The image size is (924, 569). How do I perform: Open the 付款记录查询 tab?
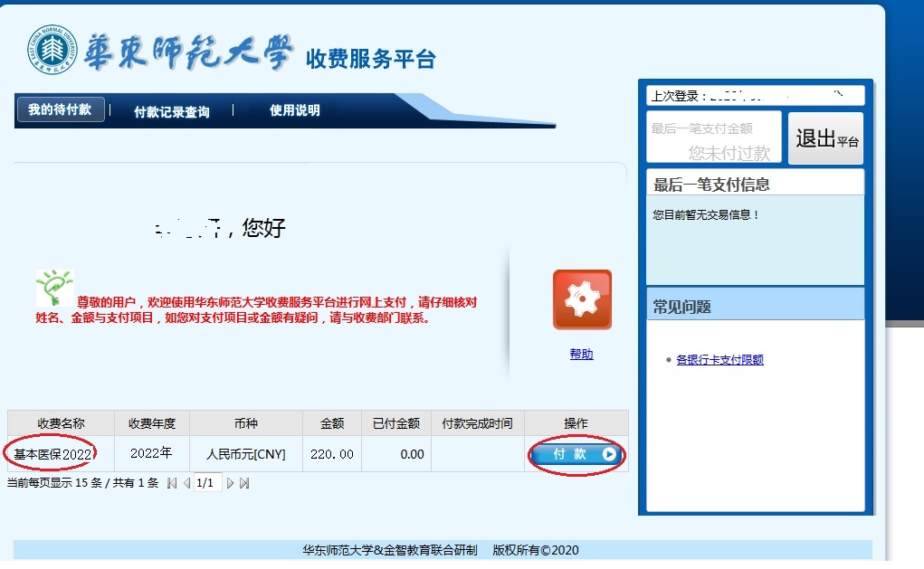171,111
